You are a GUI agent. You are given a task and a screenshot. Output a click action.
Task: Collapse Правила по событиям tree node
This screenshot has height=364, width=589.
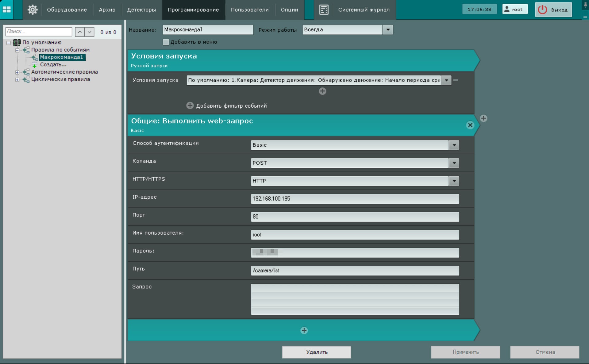[17, 50]
